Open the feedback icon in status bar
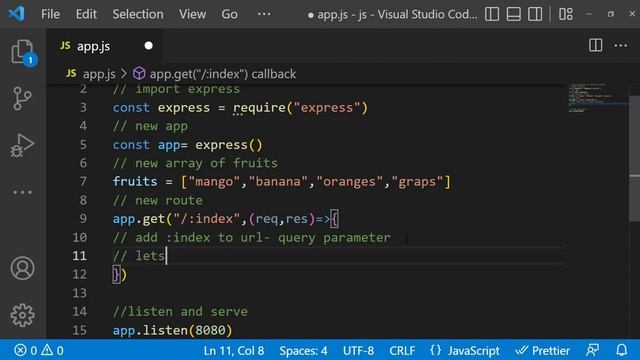The image size is (640, 360). [593, 350]
